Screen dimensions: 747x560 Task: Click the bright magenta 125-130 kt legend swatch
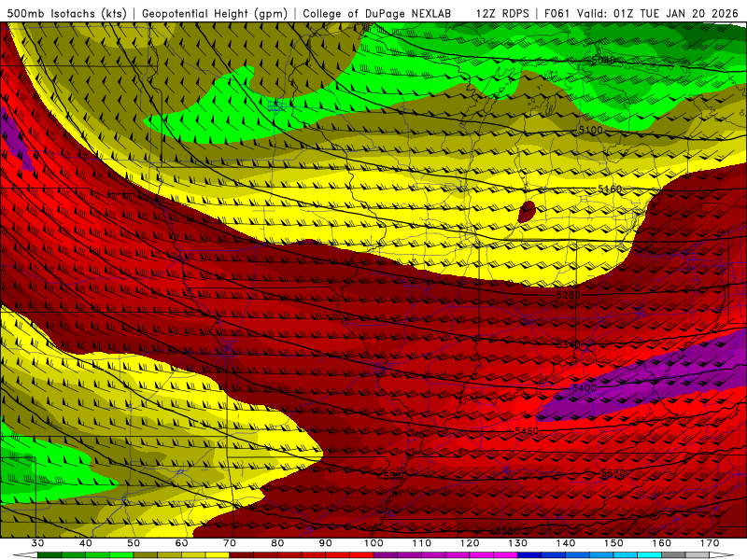pos(505,555)
